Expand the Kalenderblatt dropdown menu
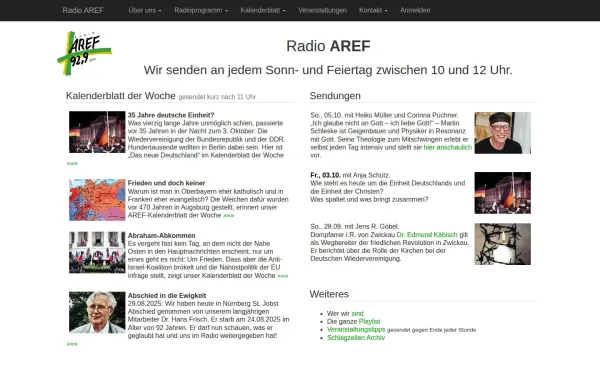 (x=263, y=10)
